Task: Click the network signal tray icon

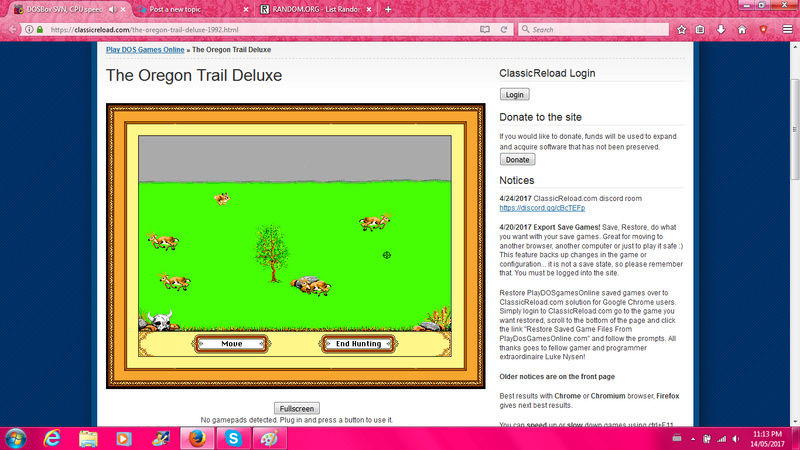Action: [x=721, y=439]
